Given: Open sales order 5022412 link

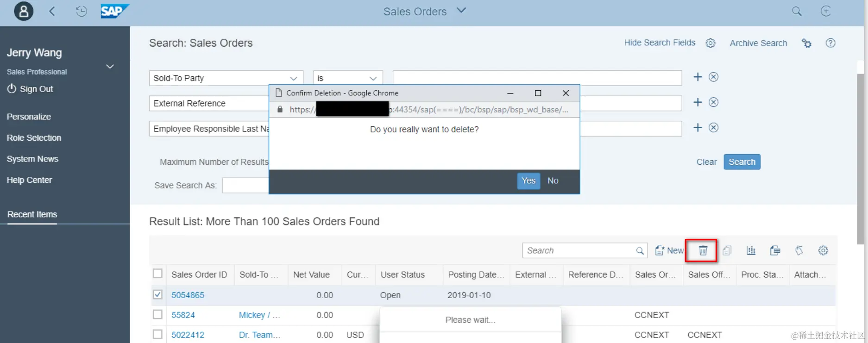Looking at the screenshot, I should 188,335.
